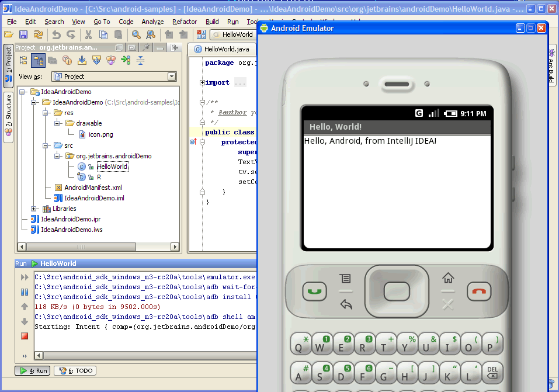
Task: Collapse all nodes in the Project panel
Action: tap(141, 60)
